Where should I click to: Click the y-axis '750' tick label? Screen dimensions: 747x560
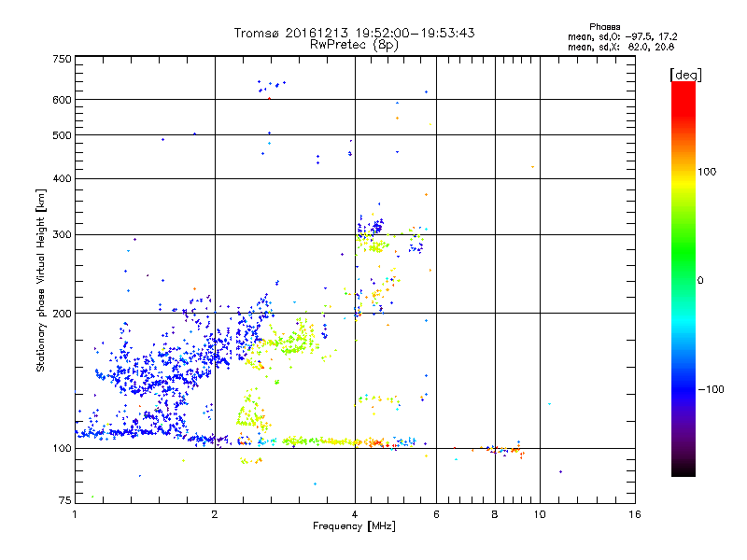(x=62, y=59)
